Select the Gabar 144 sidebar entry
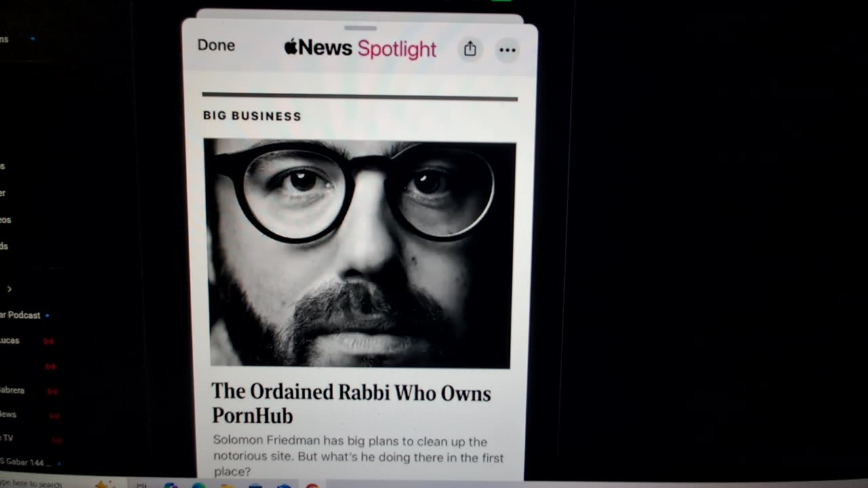Image resolution: width=868 pixels, height=488 pixels. coord(22,462)
